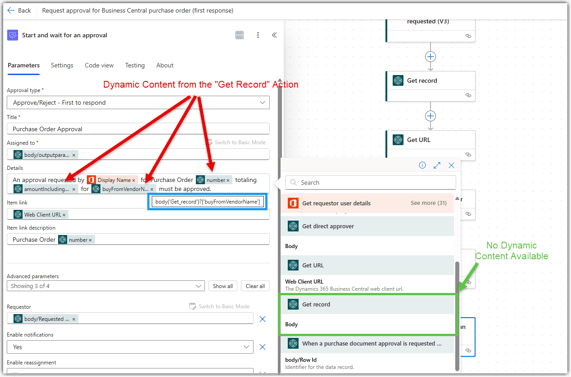This screenshot has height=377, width=571.
Task: Click link icon on requested (V3) card
Action: pyautogui.click(x=468, y=36)
